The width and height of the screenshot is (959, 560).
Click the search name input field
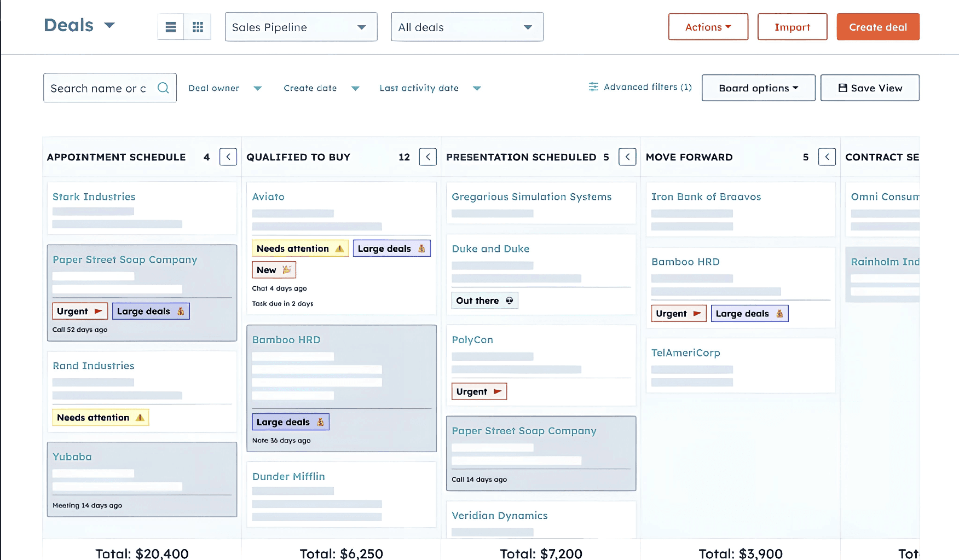click(110, 88)
